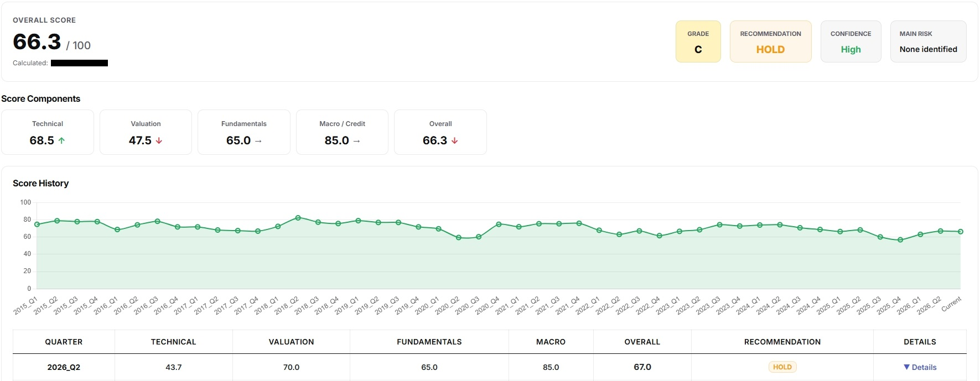Viewport: 980px width, 381px height.
Task: Click the Technical 68.5 score card
Action: (x=48, y=132)
